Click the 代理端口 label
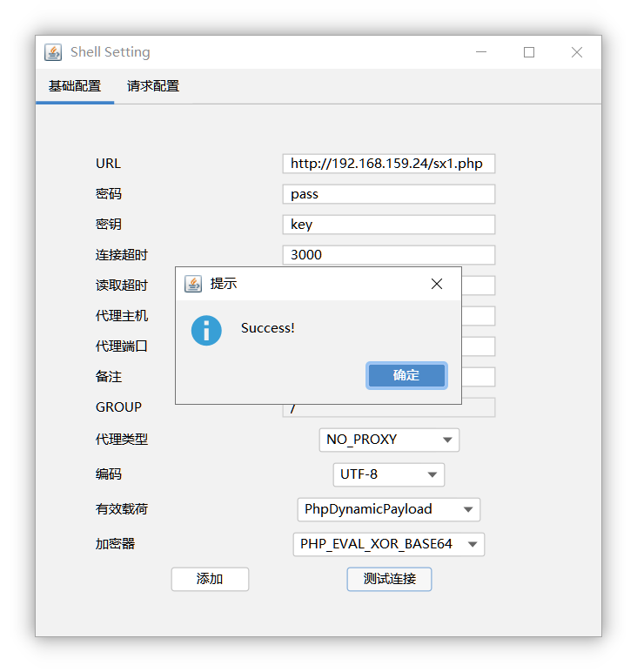637x672 pixels. 122,346
